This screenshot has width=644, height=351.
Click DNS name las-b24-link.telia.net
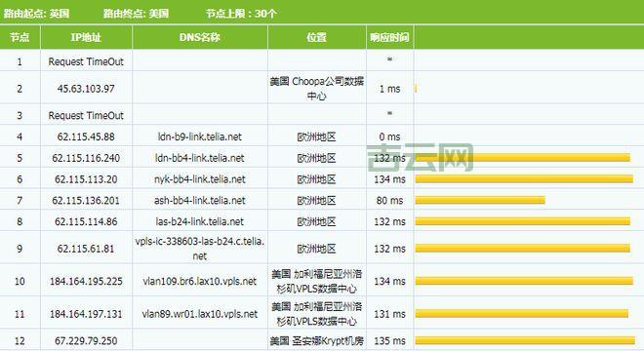200,221
